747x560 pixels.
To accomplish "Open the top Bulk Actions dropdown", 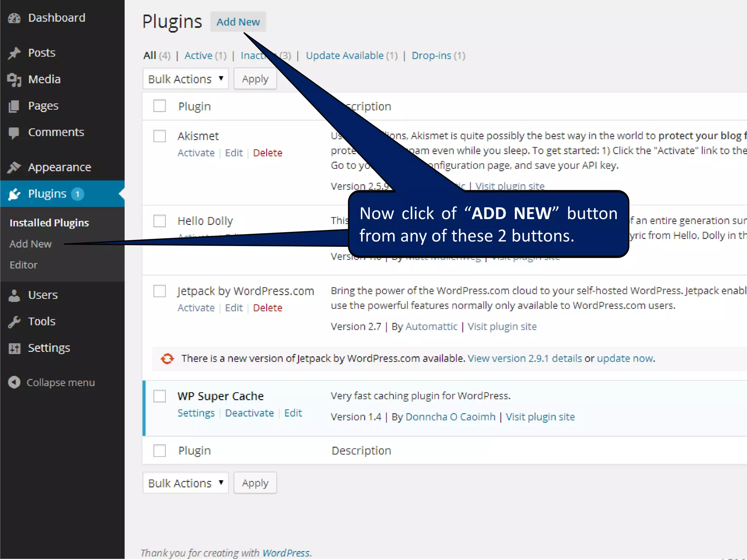I will [185, 79].
